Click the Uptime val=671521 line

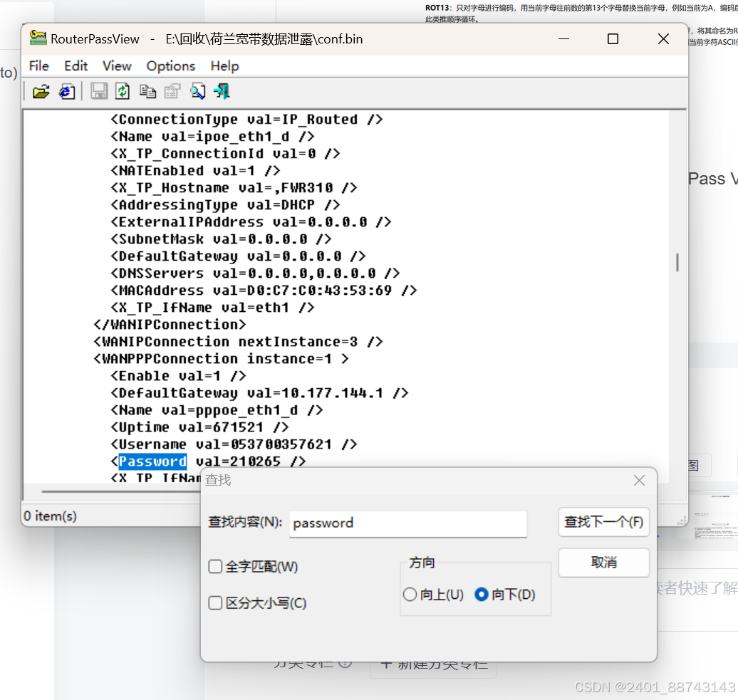click(x=199, y=427)
